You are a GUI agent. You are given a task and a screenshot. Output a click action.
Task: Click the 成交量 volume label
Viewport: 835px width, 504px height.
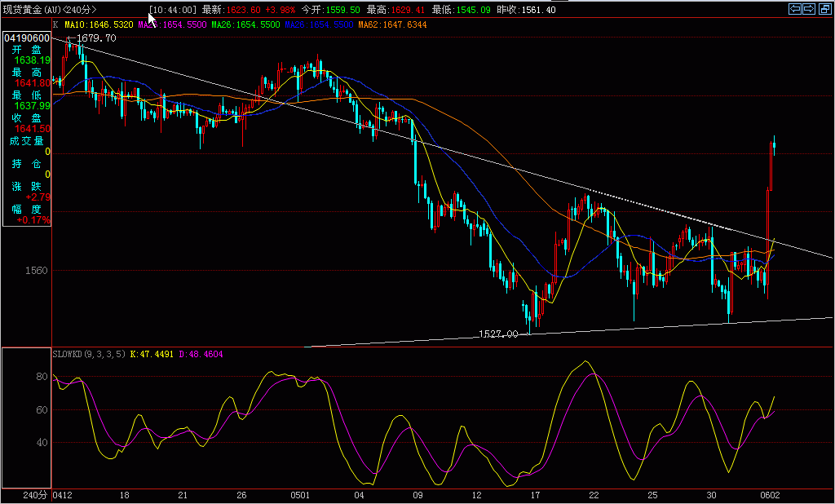point(27,140)
